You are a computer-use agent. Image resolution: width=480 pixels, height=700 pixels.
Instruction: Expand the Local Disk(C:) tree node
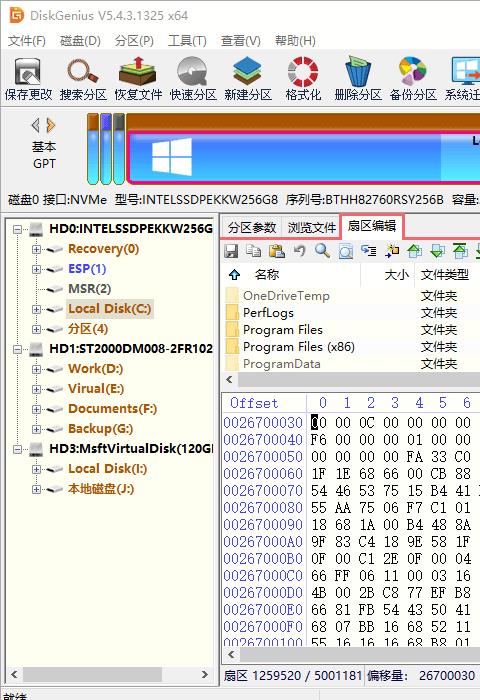37,309
